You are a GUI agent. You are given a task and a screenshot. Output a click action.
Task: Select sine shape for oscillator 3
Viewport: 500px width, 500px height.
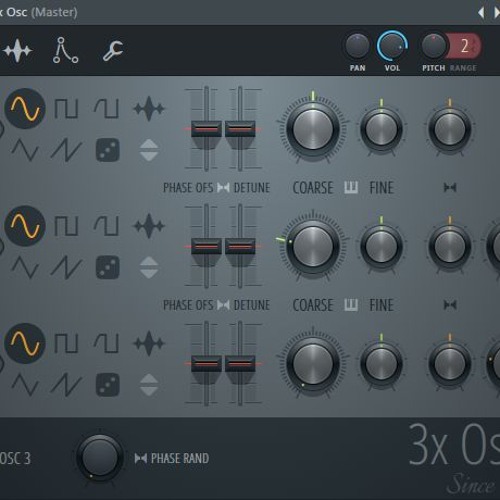25,343
